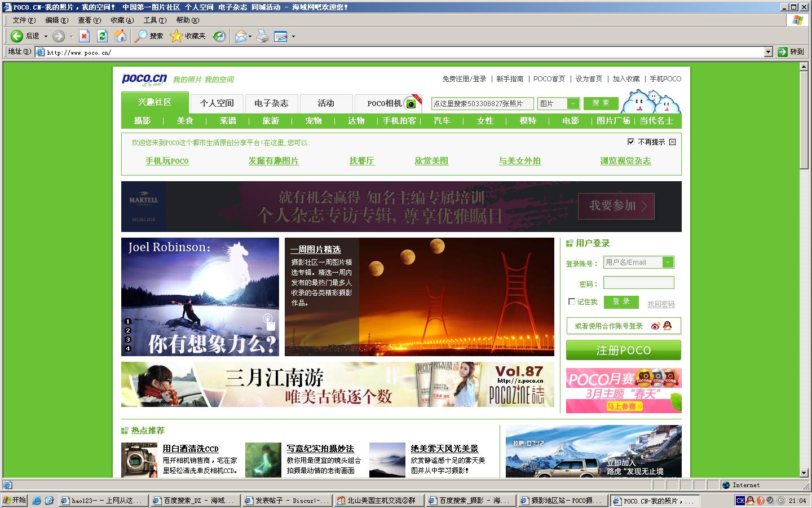812x508 pixels.
Task: Click the 转到 Go arrow icon
Action: pyautogui.click(x=782, y=52)
